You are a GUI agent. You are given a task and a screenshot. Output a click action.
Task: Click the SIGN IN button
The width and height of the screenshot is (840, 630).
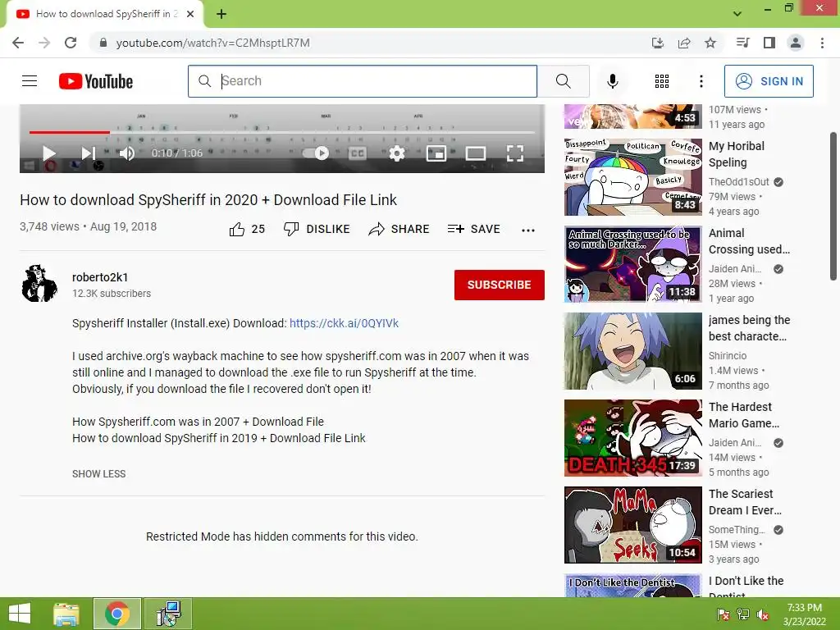[x=769, y=81]
